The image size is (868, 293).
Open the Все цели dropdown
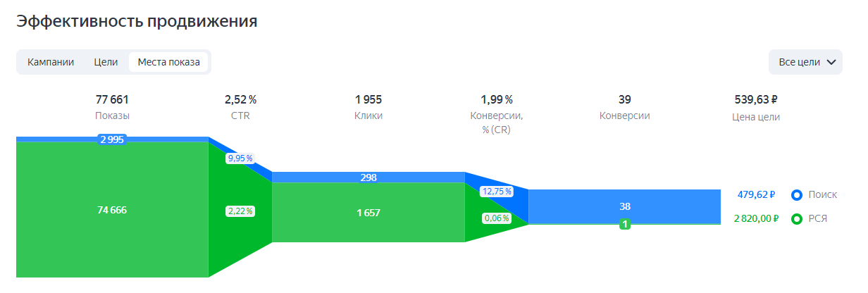[799, 62]
